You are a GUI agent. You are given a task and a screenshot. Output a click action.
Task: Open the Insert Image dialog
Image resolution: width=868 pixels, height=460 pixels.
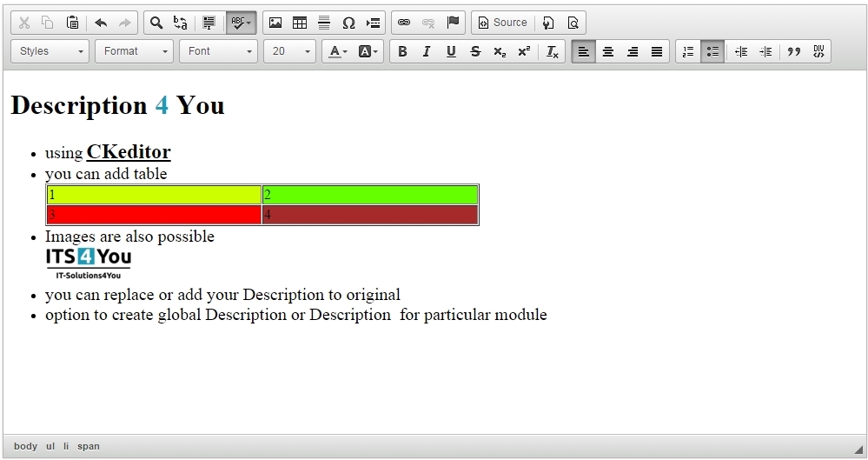pyautogui.click(x=275, y=23)
